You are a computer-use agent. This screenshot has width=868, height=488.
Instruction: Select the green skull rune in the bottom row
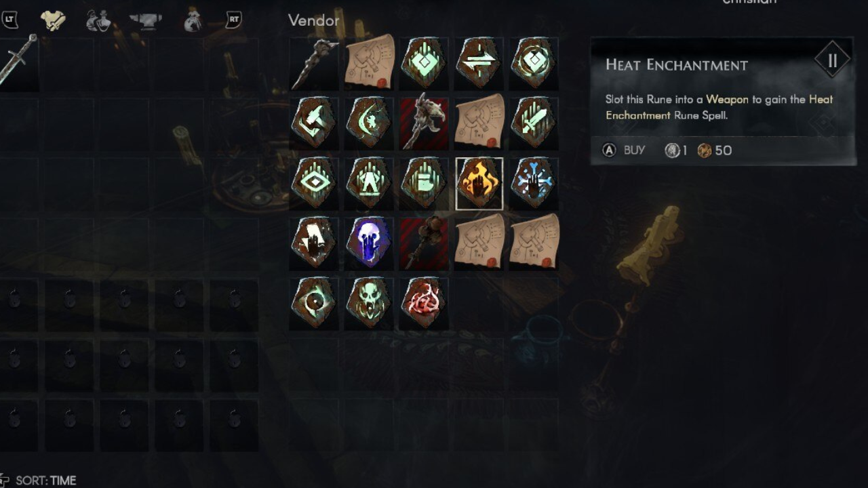click(x=369, y=302)
